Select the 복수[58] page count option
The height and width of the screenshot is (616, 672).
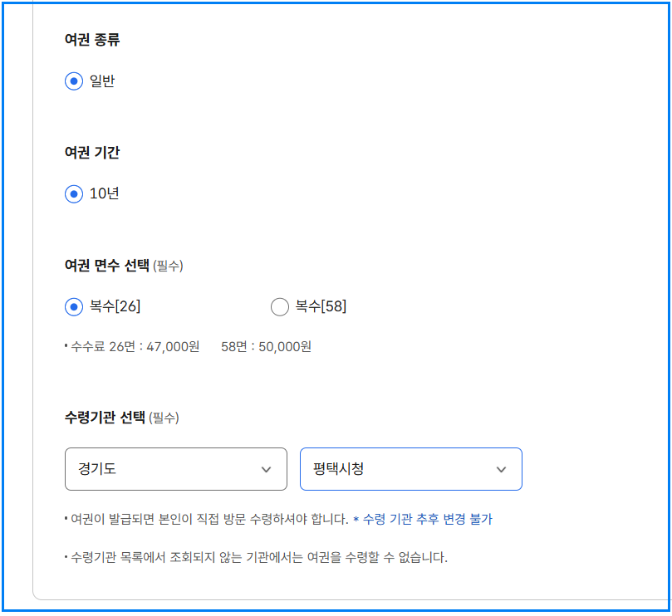[280, 306]
